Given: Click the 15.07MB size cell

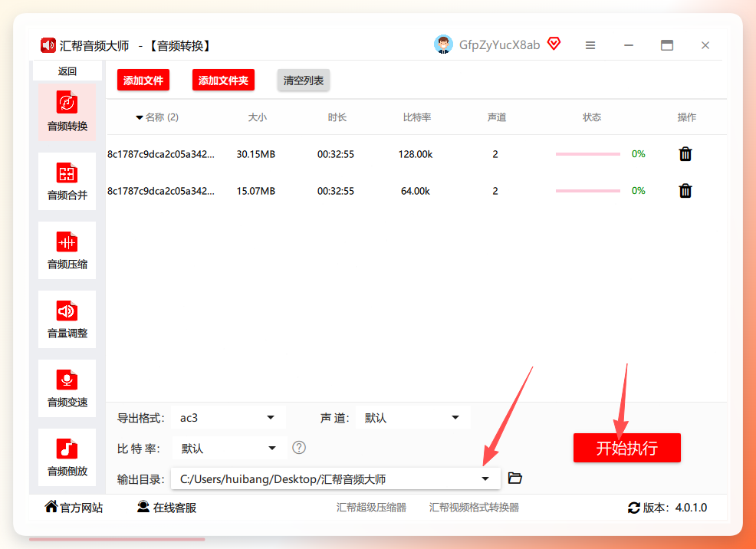Looking at the screenshot, I should [x=256, y=191].
